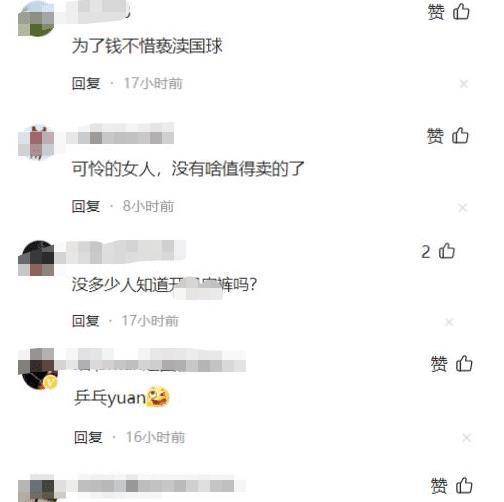504x502 pixels.
Task: Open the first commenter's avatar
Action: point(36,18)
